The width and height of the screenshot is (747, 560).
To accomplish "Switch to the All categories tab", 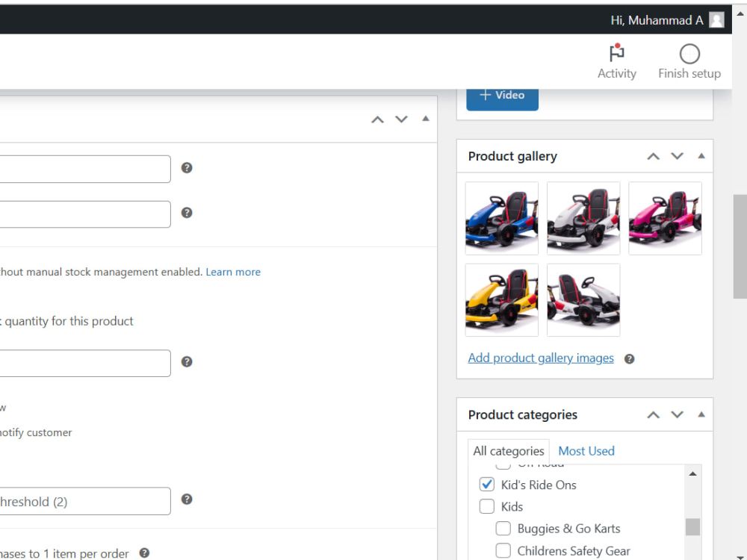I will coord(508,451).
